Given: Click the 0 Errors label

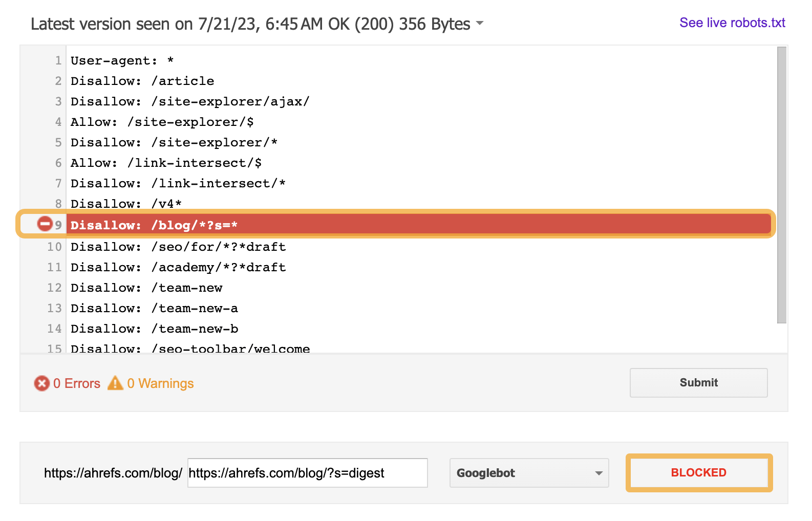Looking at the screenshot, I should 77,383.
